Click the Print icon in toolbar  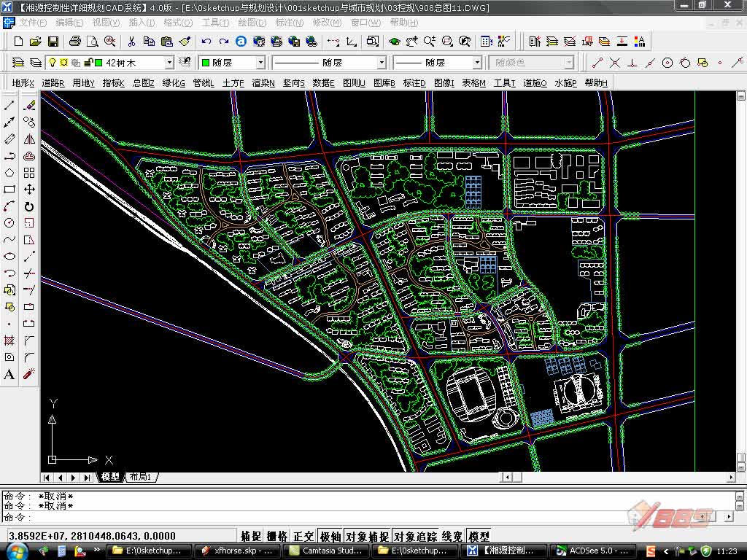coord(75,42)
